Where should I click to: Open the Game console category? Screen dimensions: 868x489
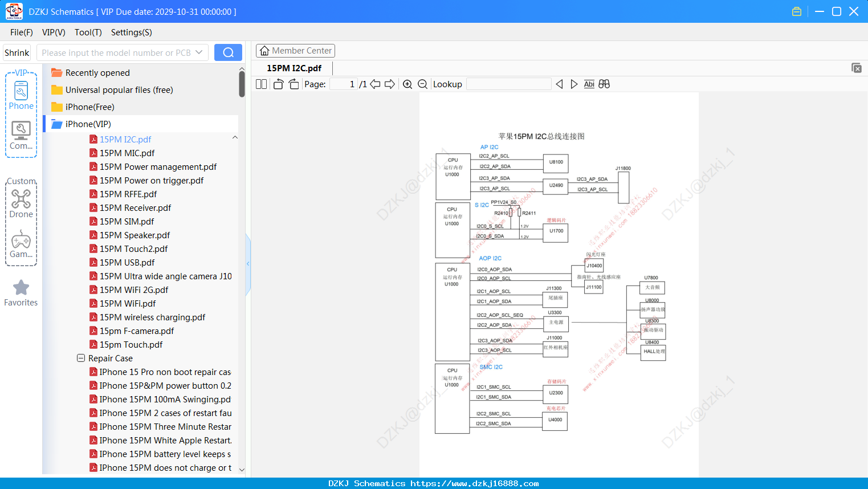tap(21, 244)
